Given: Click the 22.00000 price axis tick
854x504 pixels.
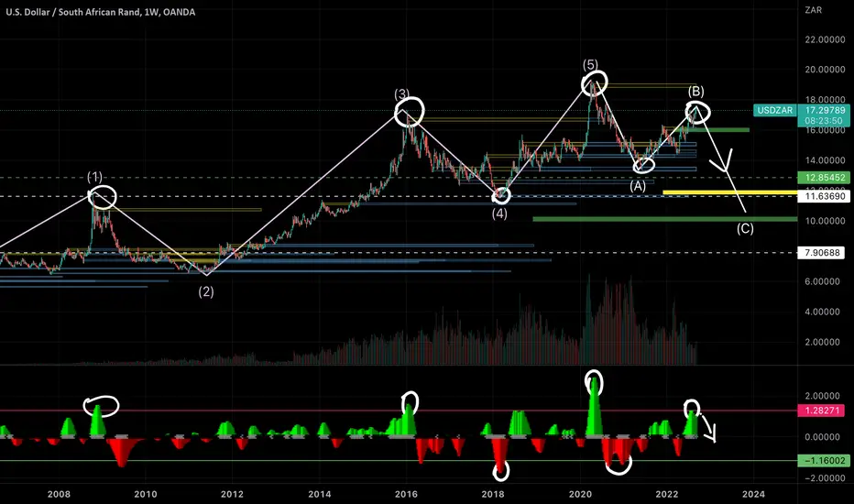Looking at the screenshot, I should (x=825, y=39).
